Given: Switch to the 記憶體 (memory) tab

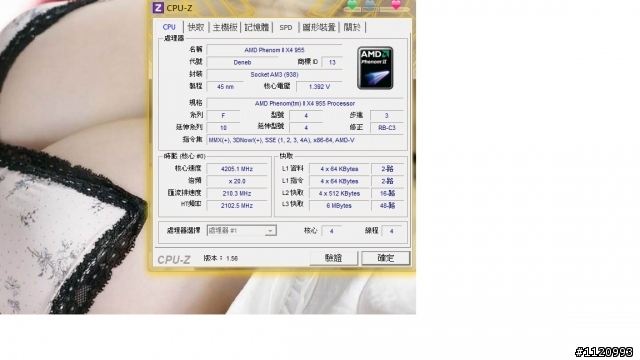Looking at the screenshot, I should [x=257, y=27].
